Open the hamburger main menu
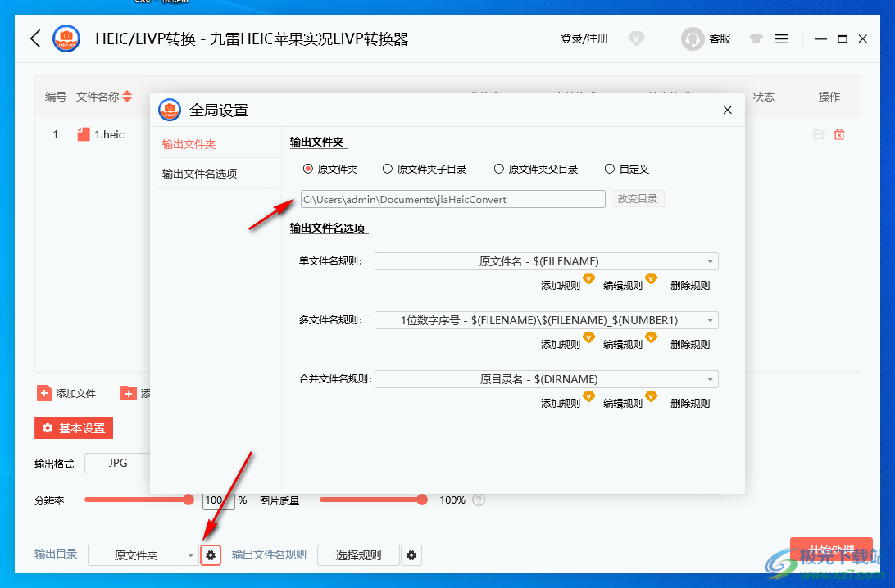The image size is (895, 588). coord(782,38)
